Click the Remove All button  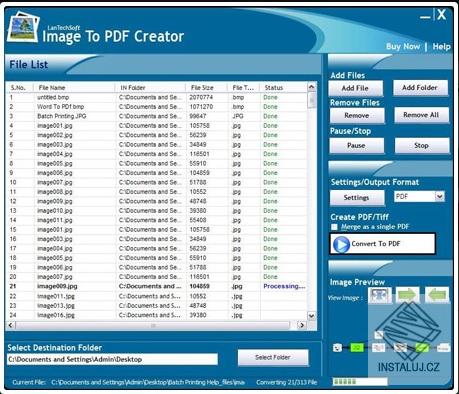[421, 115]
